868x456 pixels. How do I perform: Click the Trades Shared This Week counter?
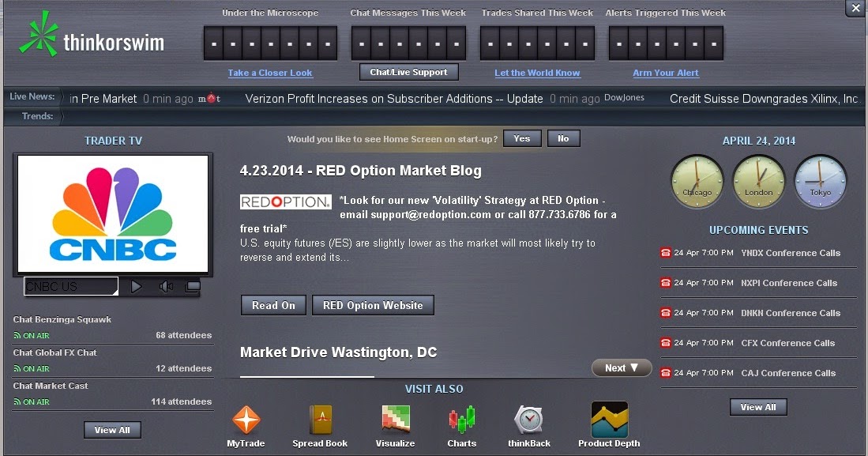tap(537, 43)
